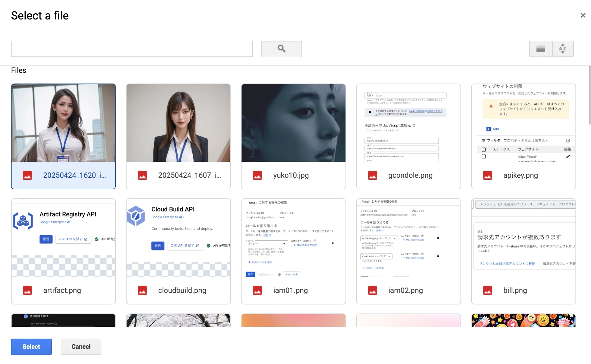Click the gcondole.png file name

click(x=410, y=176)
